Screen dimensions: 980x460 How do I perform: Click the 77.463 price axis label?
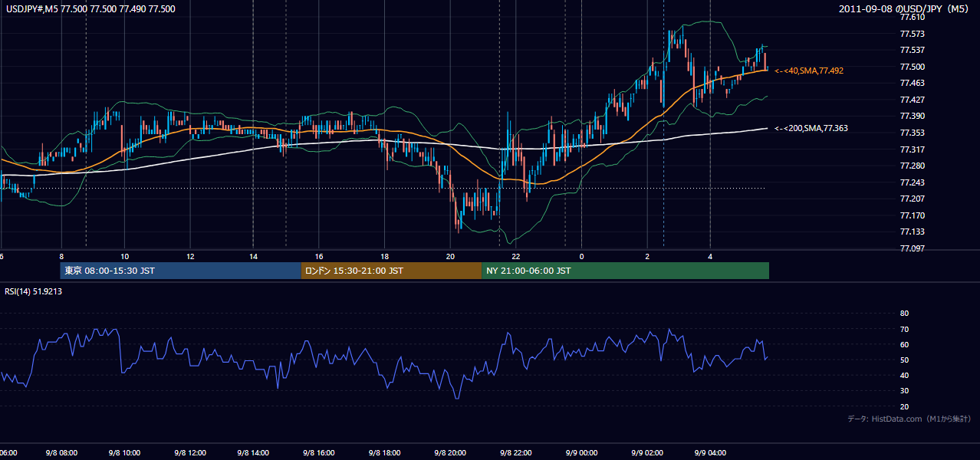coord(913,83)
